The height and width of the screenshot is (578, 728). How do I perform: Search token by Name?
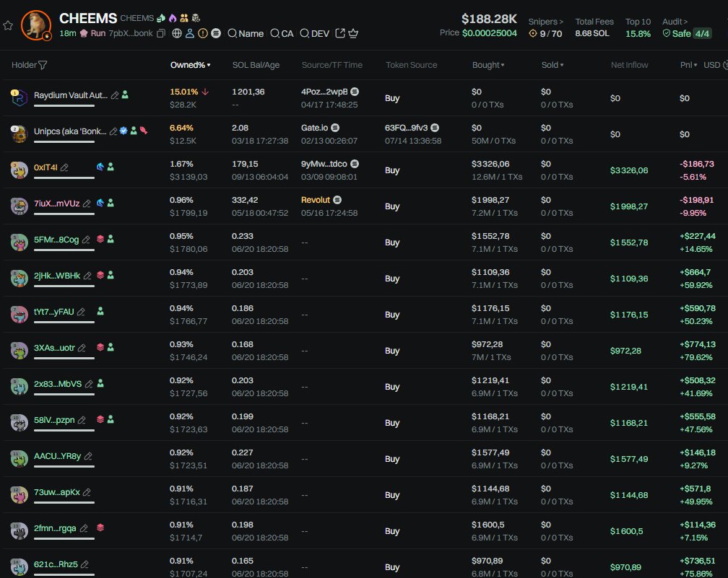(246, 33)
